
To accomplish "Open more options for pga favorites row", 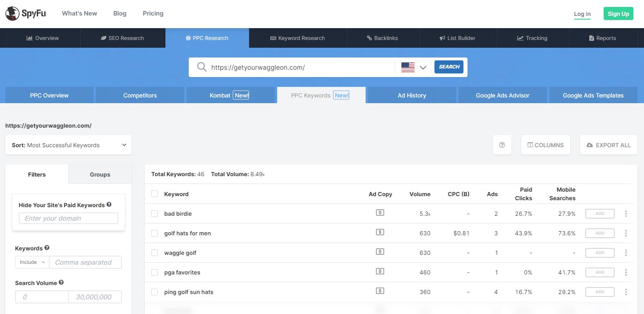I will pyautogui.click(x=626, y=272).
